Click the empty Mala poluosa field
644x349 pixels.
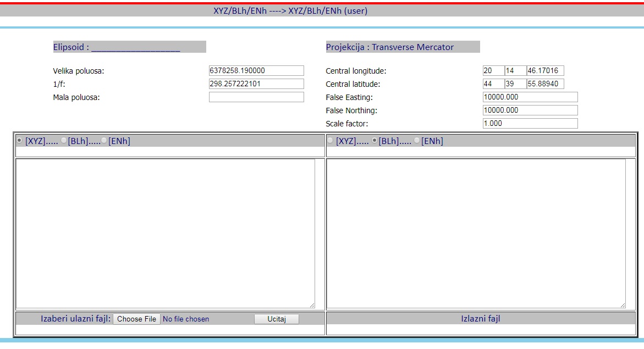click(x=256, y=97)
